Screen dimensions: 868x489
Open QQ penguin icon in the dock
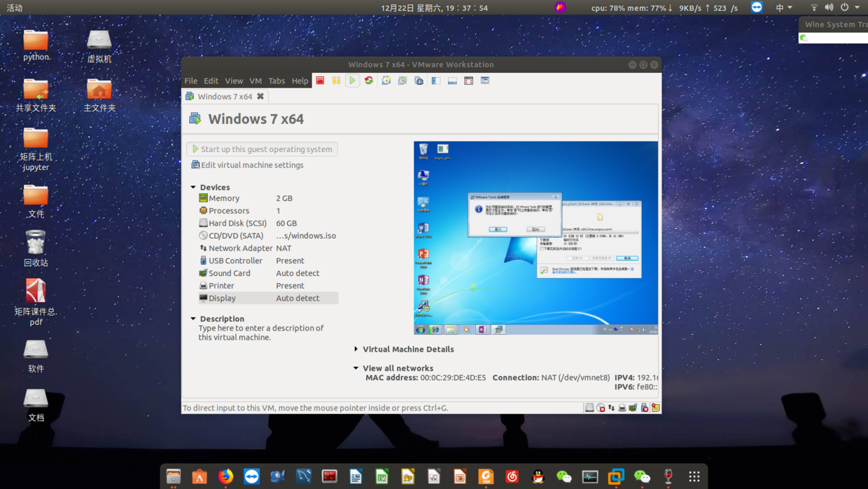tap(538, 476)
